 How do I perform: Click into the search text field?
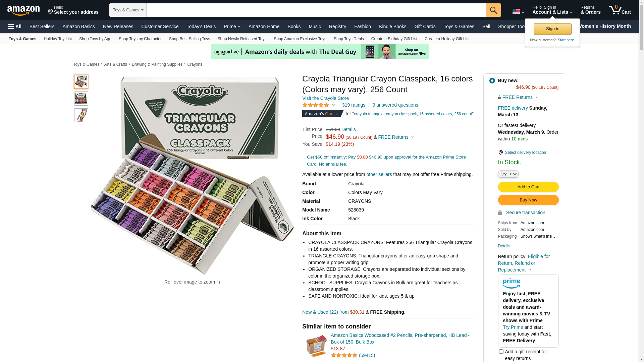316,10
